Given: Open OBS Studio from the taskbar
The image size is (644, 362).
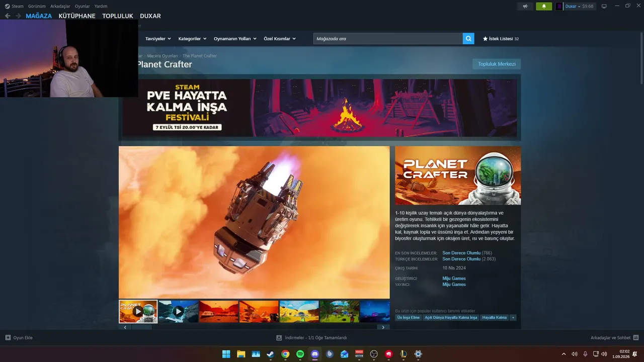Looking at the screenshot, I should tap(374, 354).
